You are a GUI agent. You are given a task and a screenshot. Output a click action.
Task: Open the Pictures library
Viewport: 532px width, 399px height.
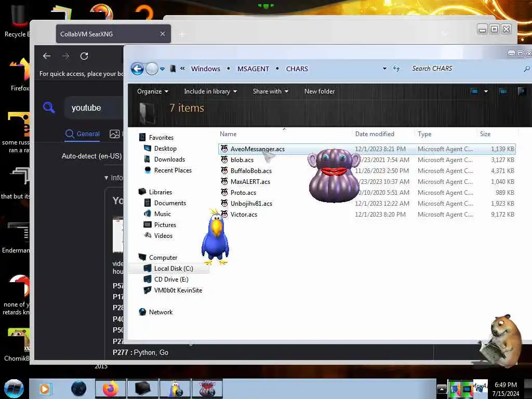pyautogui.click(x=165, y=224)
